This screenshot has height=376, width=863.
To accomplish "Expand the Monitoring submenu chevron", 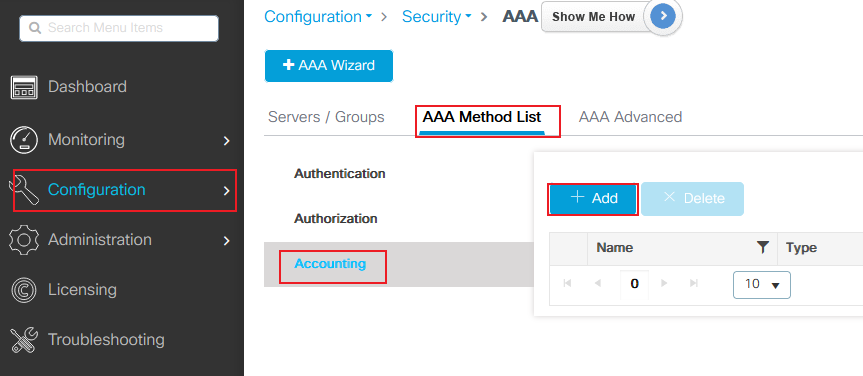I will click(x=226, y=141).
